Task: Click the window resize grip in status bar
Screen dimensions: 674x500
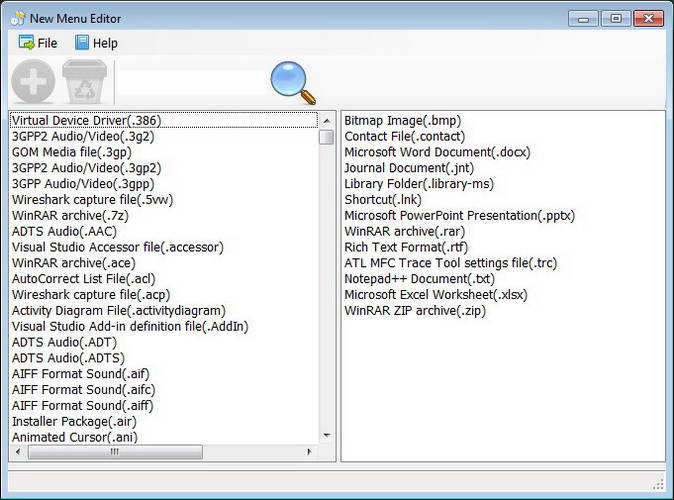Action: [658, 485]
